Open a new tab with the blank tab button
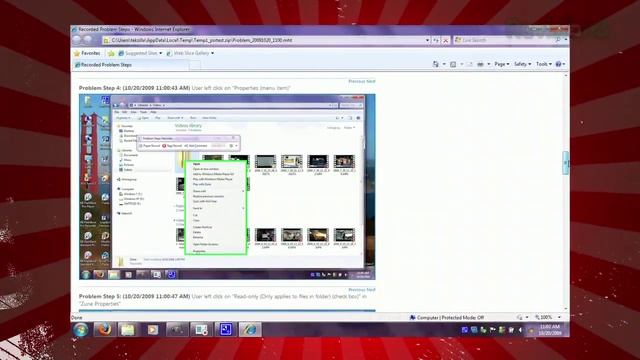640x360 pixels. pyautogui.click(x=195, y=64)
